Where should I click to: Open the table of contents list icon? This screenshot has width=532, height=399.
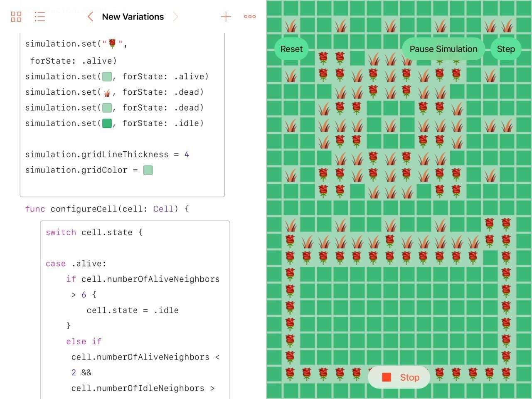point(40,17)
